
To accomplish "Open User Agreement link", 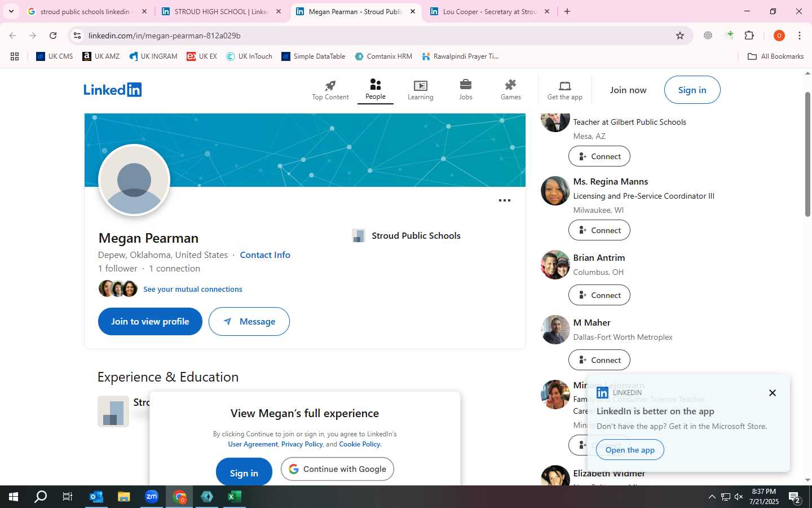I will tap(253, 444).
